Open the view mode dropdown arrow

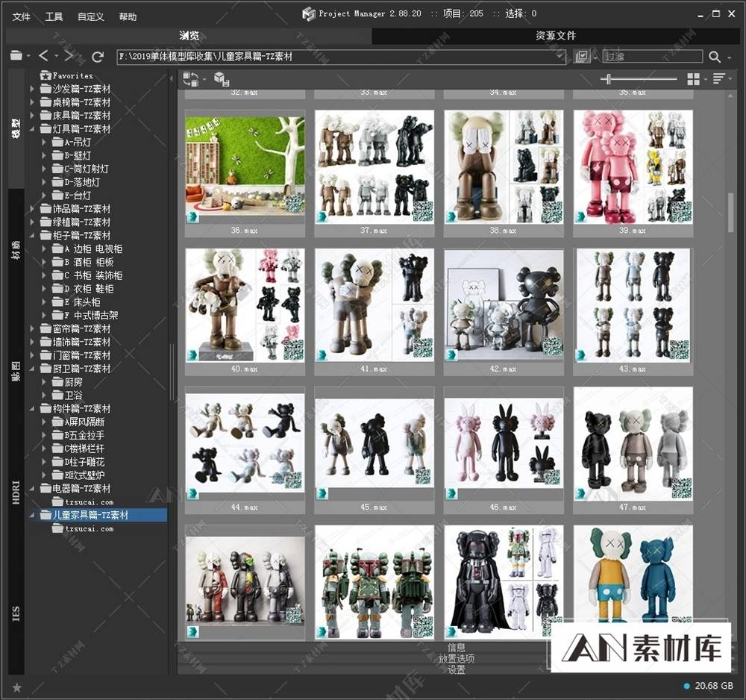coord(705,79)
